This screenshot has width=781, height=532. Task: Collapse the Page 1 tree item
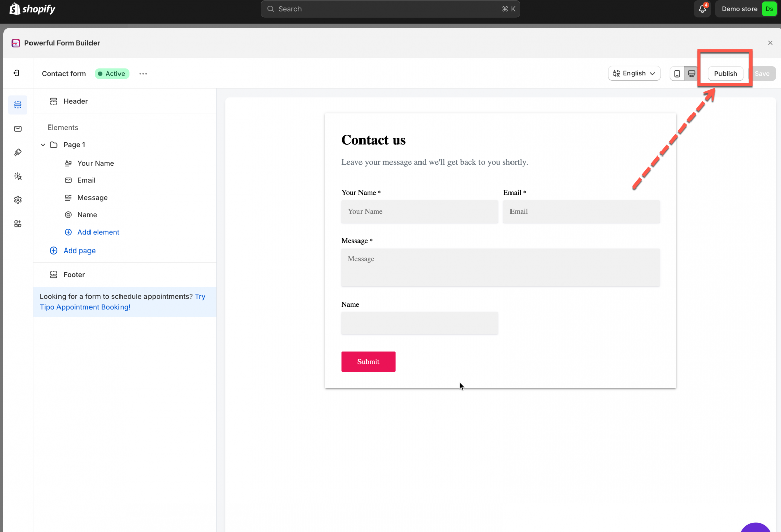pyautogui.click(x=43, y=145)
